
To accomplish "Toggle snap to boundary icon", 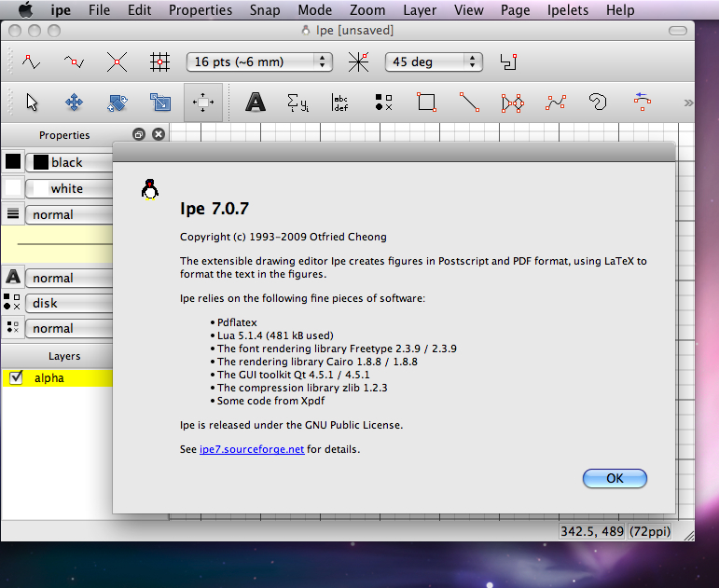I will point(74,62).
